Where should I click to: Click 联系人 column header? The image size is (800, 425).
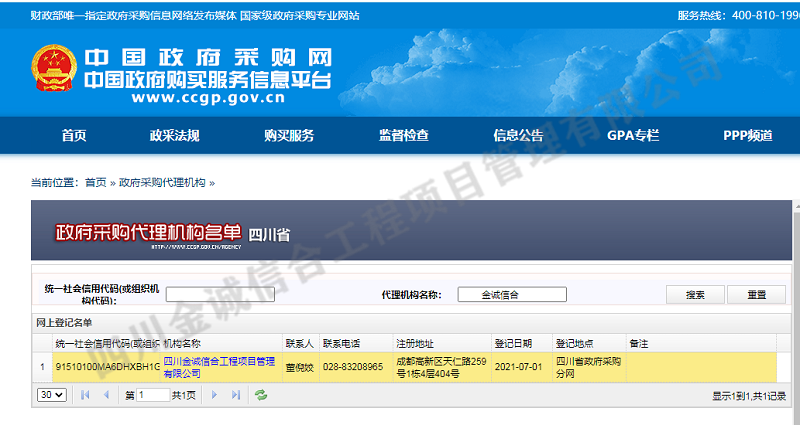point(301,344)
